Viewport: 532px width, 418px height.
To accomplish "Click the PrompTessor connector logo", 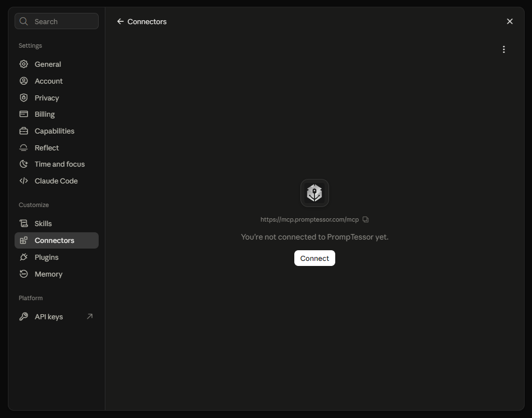I will (314, 193).
